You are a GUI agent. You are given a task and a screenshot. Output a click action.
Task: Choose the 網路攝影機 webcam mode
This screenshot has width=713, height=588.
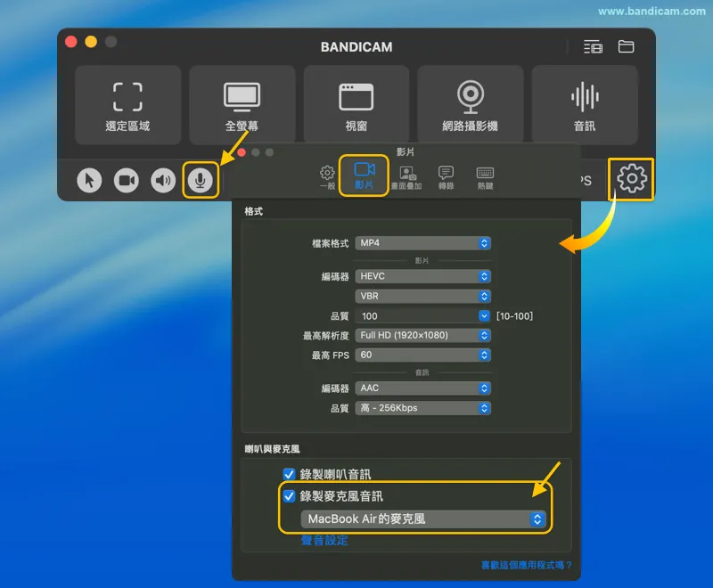click(471, 105)
